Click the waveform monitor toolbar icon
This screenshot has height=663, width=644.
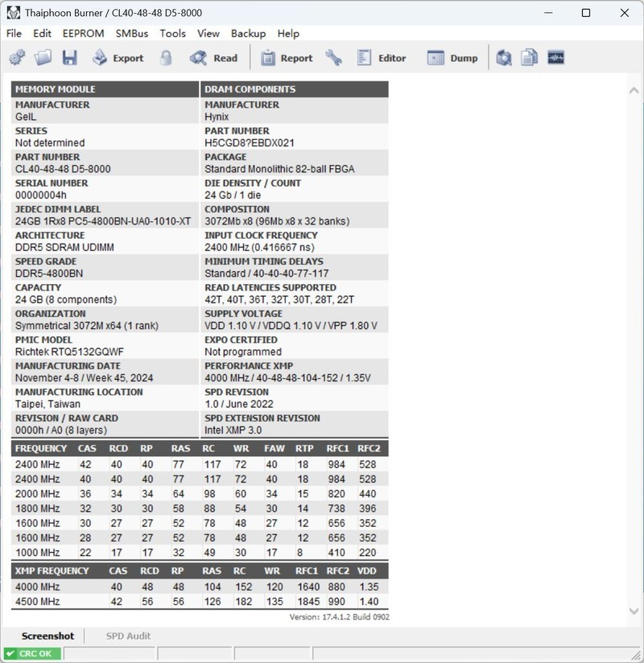click(555, 58)
